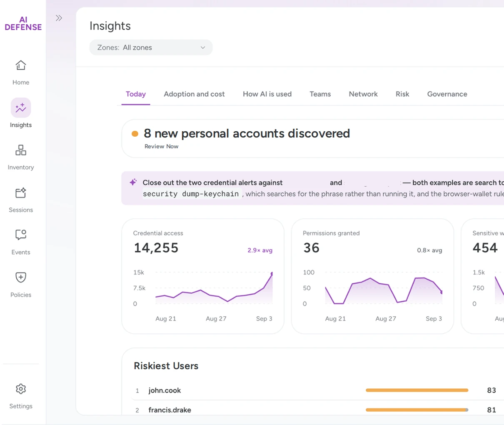Select the Insights sparkle chart icon

(21, 108)
